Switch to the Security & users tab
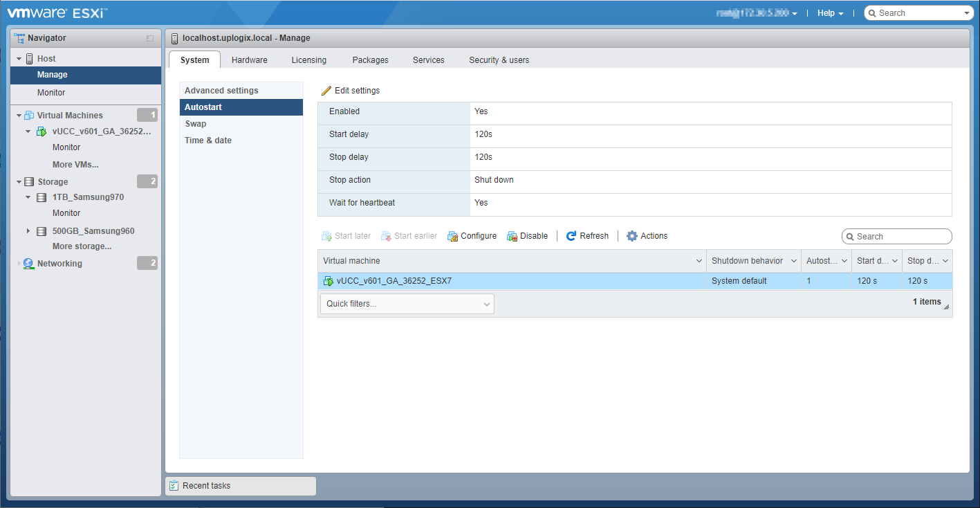This screenshot has width=980, height=508. coord(499,60)
